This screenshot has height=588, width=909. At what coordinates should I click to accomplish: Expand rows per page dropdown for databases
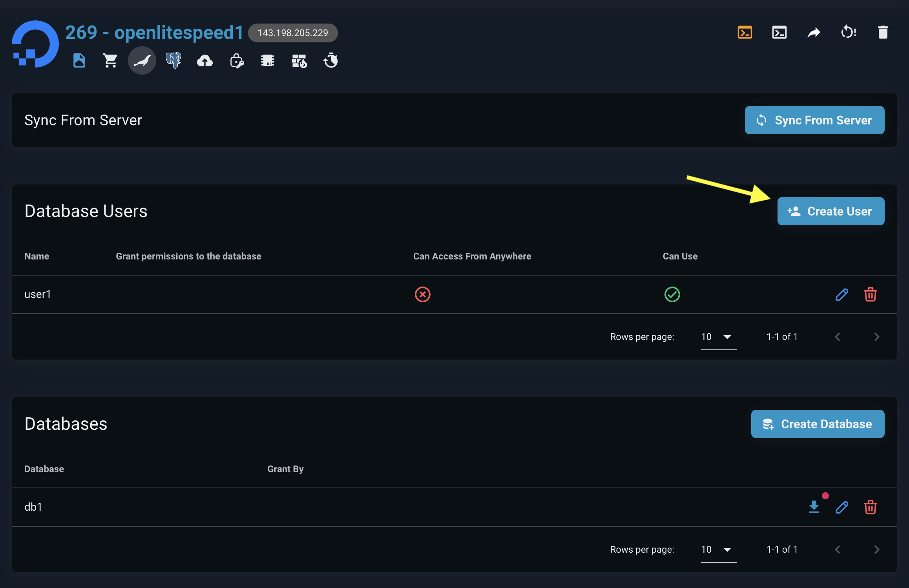coord(718,550)
